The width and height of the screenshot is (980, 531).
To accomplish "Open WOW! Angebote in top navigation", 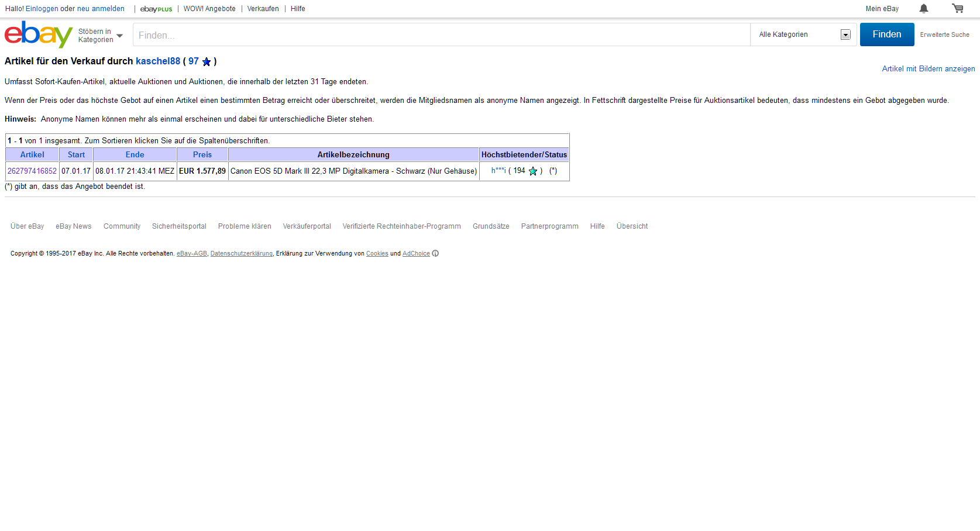I will (209, 9).
